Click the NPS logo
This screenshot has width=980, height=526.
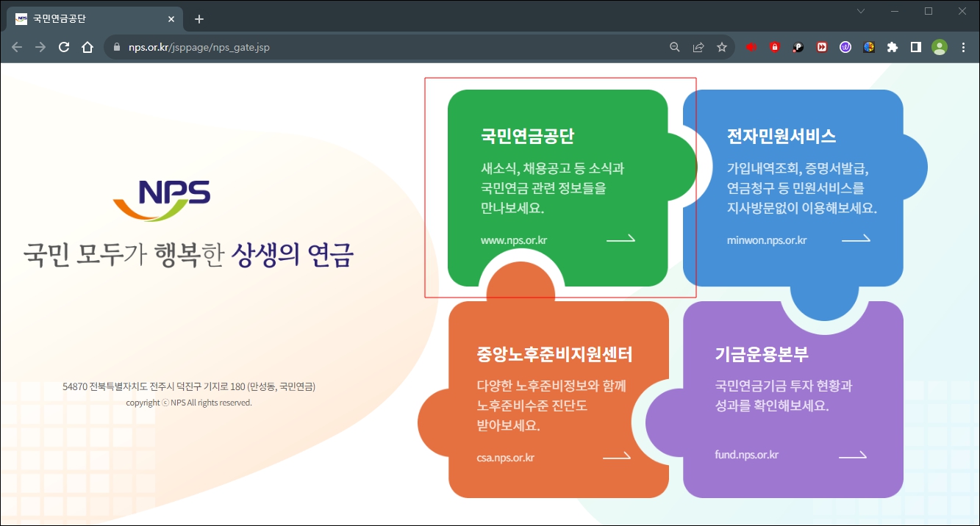click(x=162, y=201)
